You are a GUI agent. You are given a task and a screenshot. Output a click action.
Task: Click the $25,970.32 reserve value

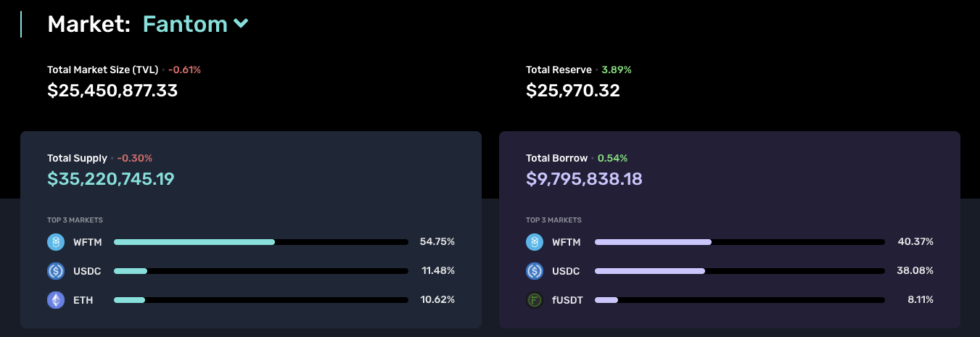573,91
